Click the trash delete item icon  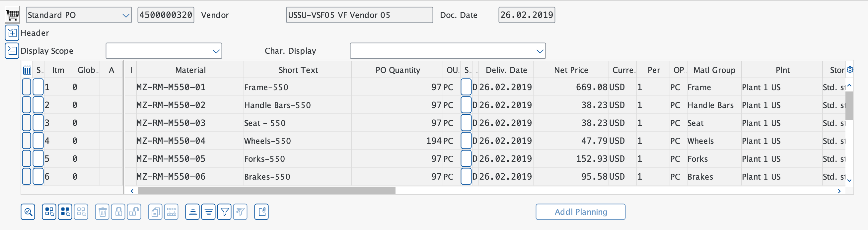[103, 212]
